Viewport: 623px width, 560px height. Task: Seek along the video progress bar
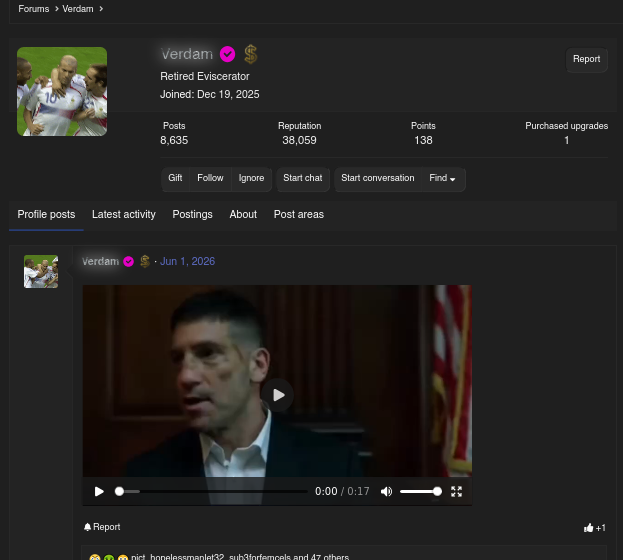point(211,492)
